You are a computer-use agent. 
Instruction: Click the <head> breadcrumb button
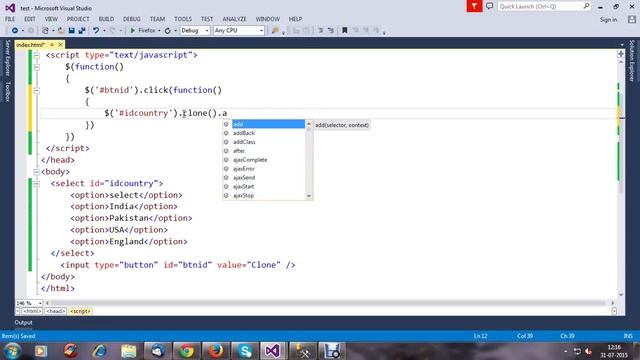pyautogui.click(x=56, y=311)
